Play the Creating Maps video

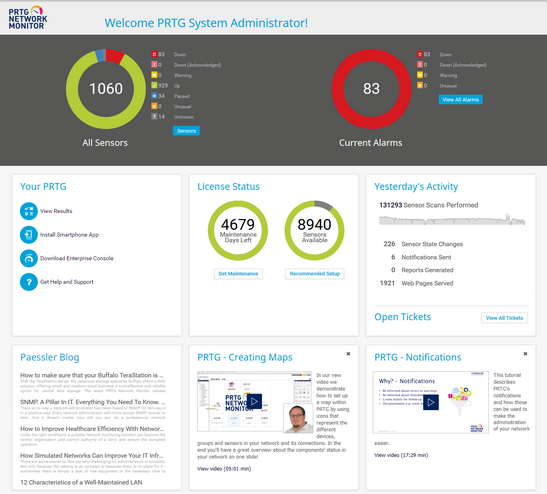[254, 402]
